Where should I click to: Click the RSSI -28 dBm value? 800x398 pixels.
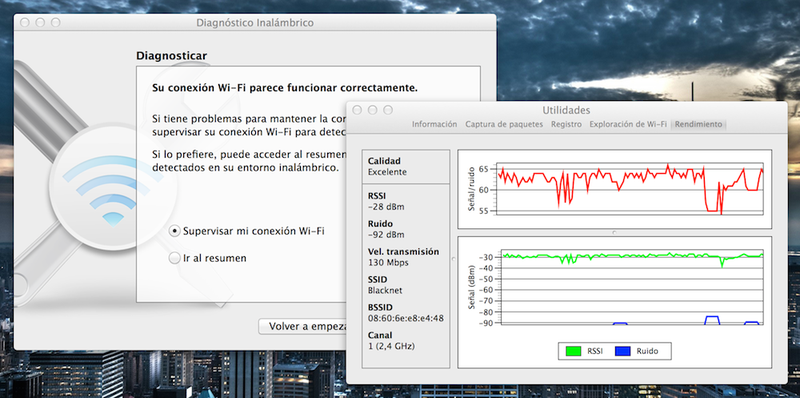coord(386,207)
